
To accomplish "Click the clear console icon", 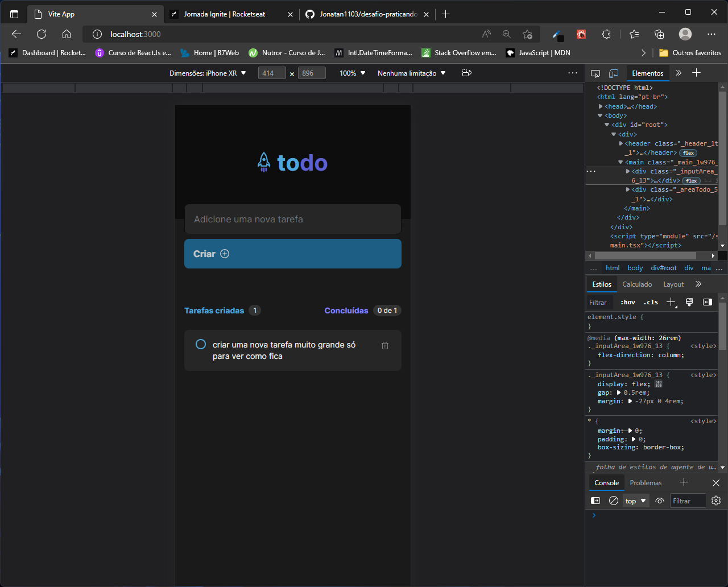I will (614, 501).
